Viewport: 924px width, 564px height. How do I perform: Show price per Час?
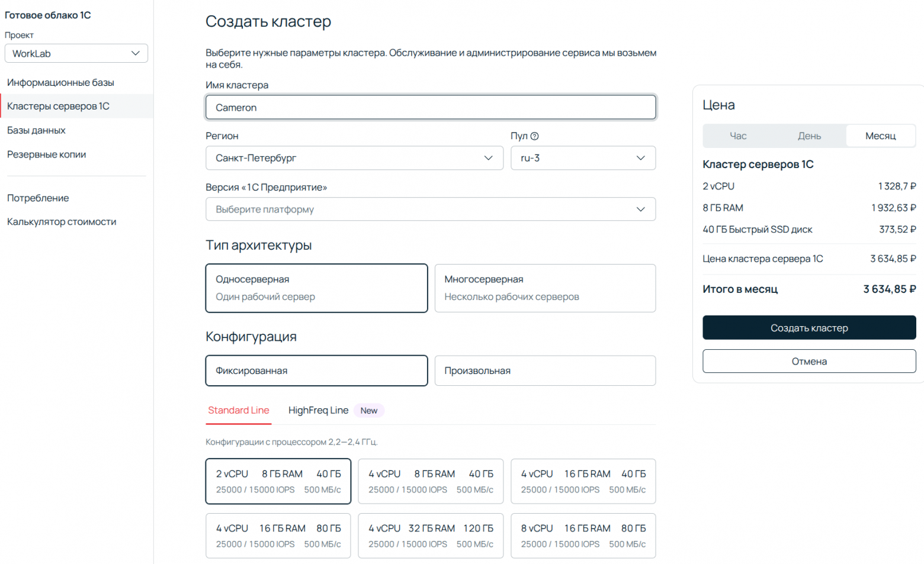coord(738,136)
